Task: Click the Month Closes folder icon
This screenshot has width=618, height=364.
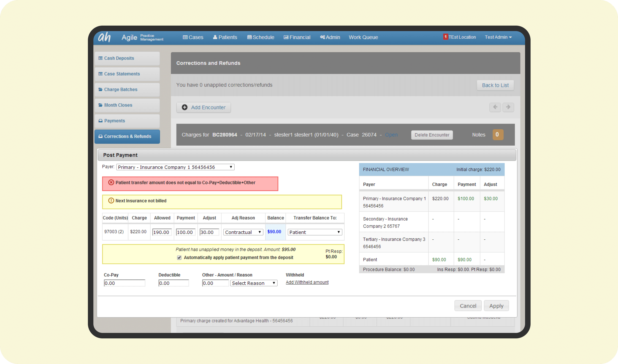Action: click(100, 105)
